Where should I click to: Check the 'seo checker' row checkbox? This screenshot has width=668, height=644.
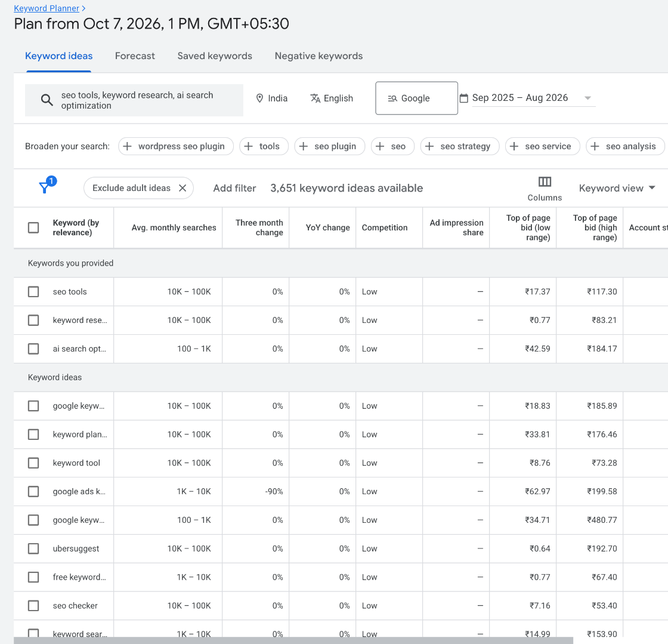[x=33, y=606]
